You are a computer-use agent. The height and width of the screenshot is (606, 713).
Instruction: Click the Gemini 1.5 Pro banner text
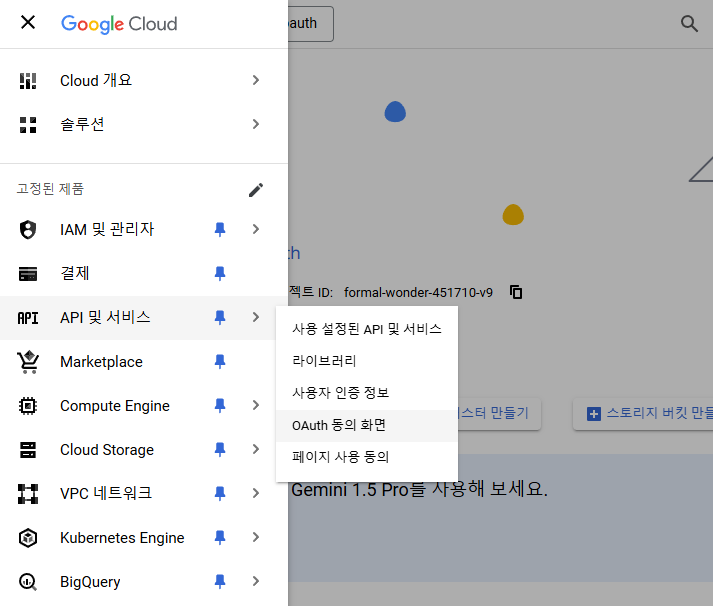coord(419,490)
